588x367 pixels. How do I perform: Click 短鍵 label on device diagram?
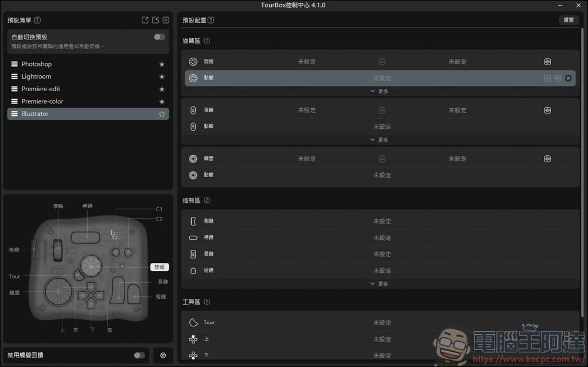(161, 296)
